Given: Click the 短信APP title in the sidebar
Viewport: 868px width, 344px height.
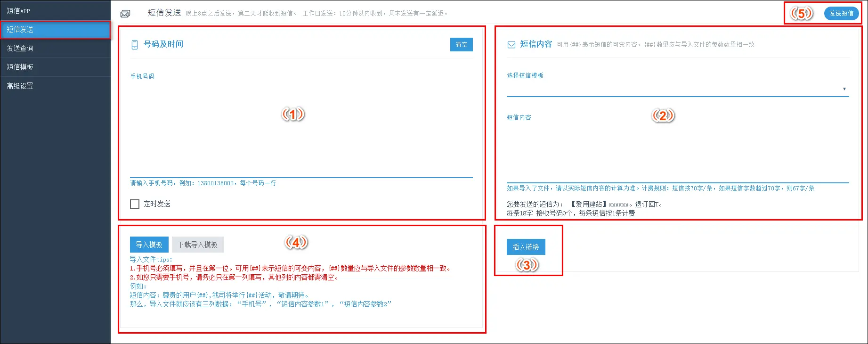Looking at the screenshot, I should pyautogui.click(x=18, y=11).
